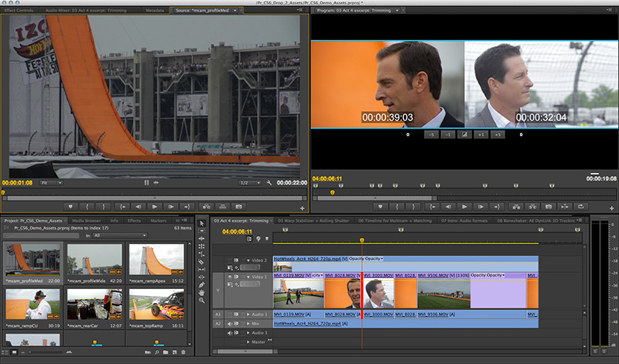Select the mcam_rearCar clip thumbnail
This screenshot has width=619, height=364.
pyautogui.click(x=94, y=304)
